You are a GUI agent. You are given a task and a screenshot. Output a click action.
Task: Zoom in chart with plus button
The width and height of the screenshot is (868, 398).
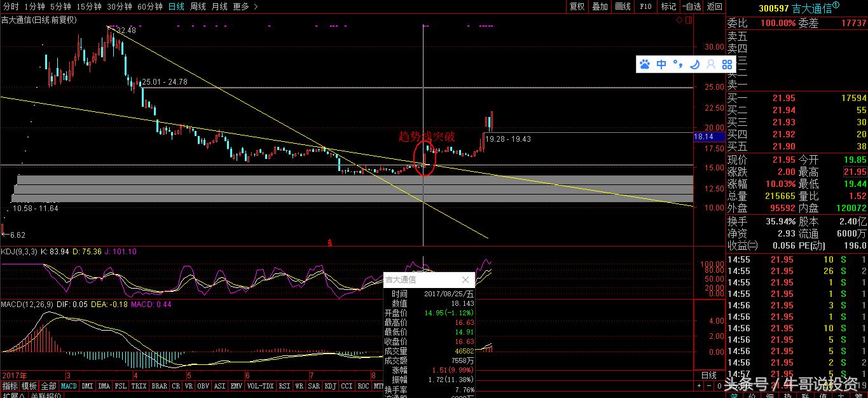(x=699, y=386)
